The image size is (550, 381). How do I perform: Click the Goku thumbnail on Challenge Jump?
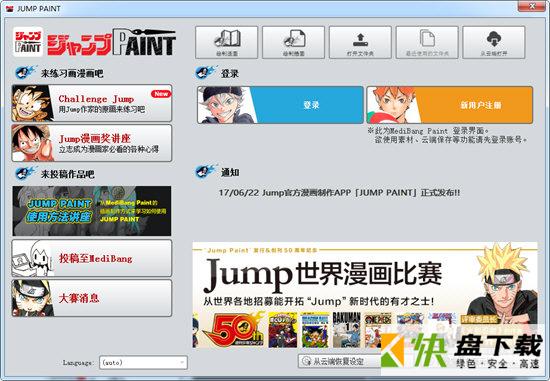(32, 103)
